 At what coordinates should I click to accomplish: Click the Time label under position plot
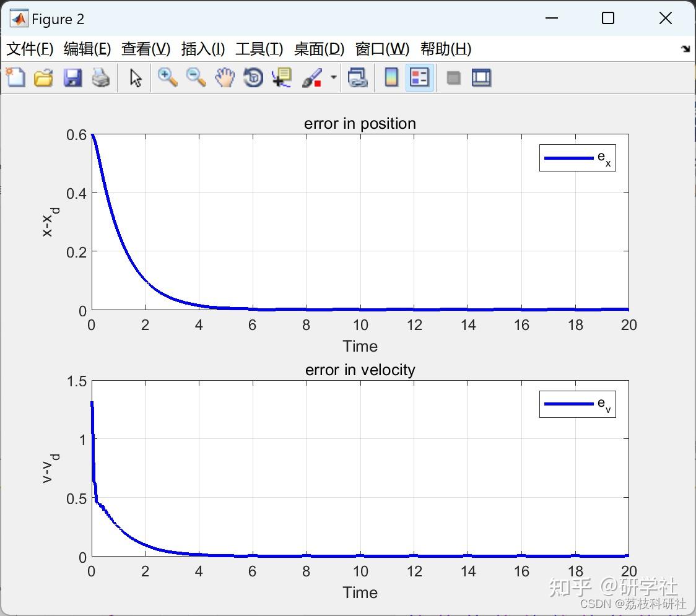[360, 346]
